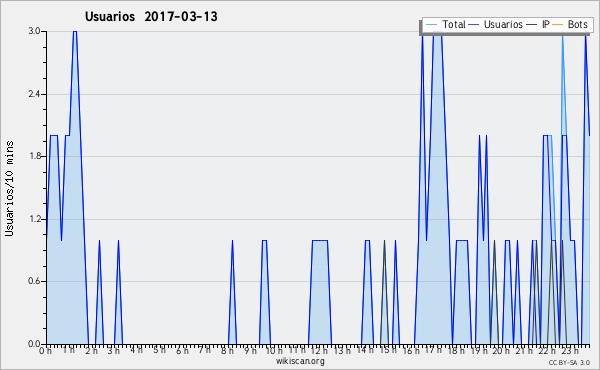Click the '3 h' x-axis label

click(x=114, y=351)
